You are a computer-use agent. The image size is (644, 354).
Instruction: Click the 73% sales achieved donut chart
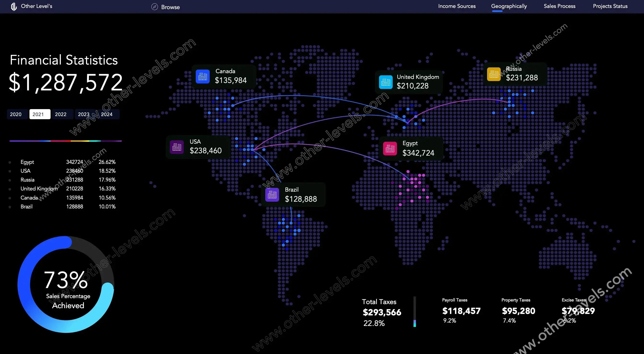(x=66, y=284)
